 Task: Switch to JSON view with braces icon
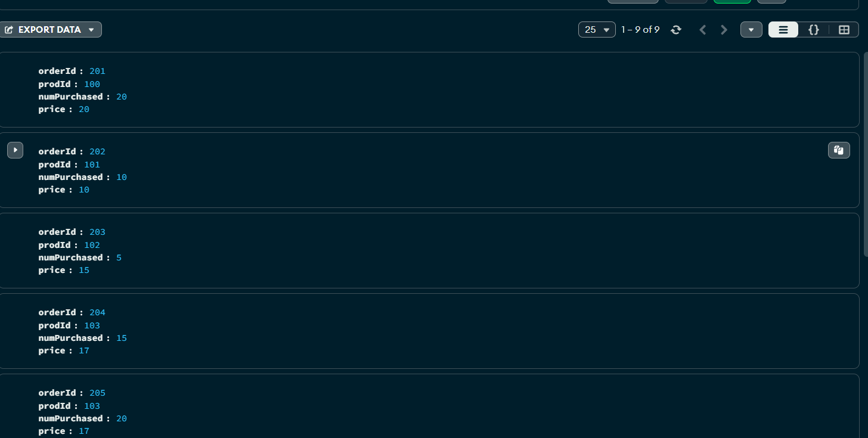coord(813,30)
